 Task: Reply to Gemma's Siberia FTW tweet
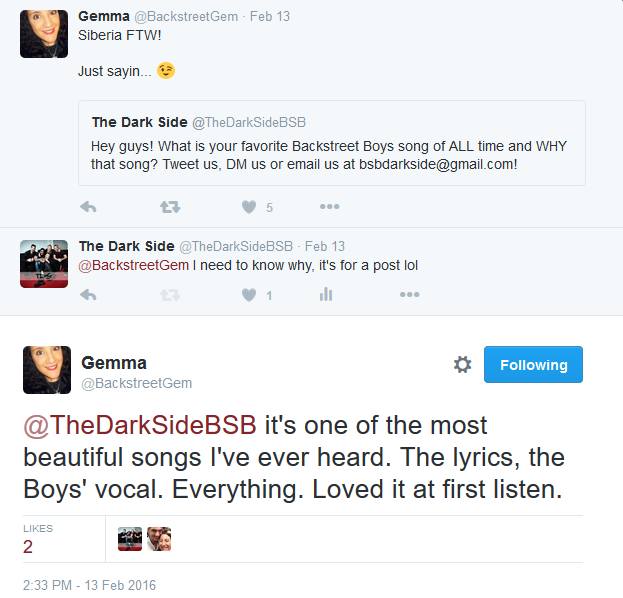(88, 207)
